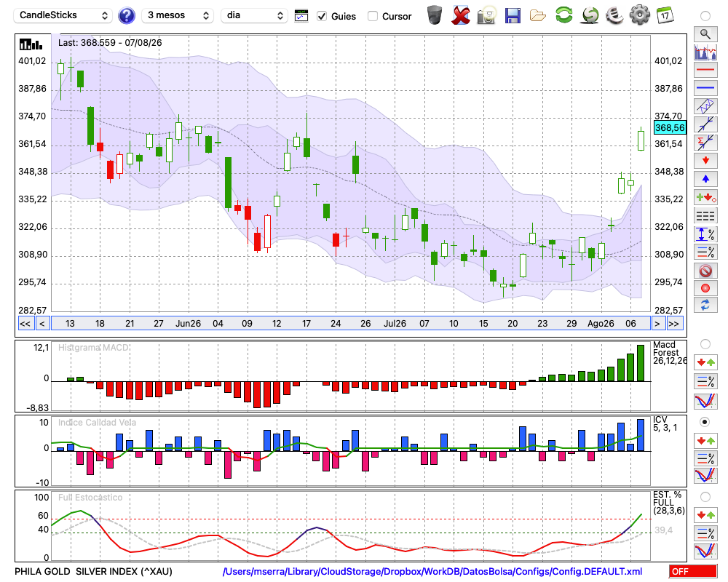Open the settings gear icon
Screen dimensions: 728x582
coord(640,15)
